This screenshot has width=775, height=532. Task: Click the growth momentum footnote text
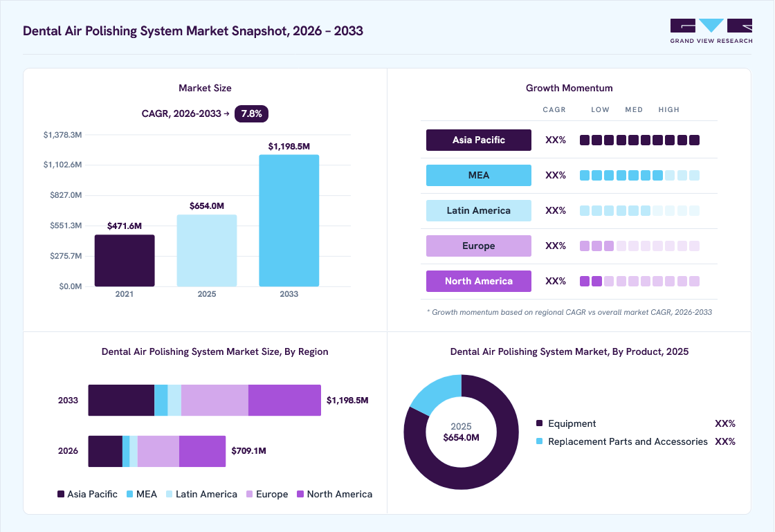tap(569, 312)
